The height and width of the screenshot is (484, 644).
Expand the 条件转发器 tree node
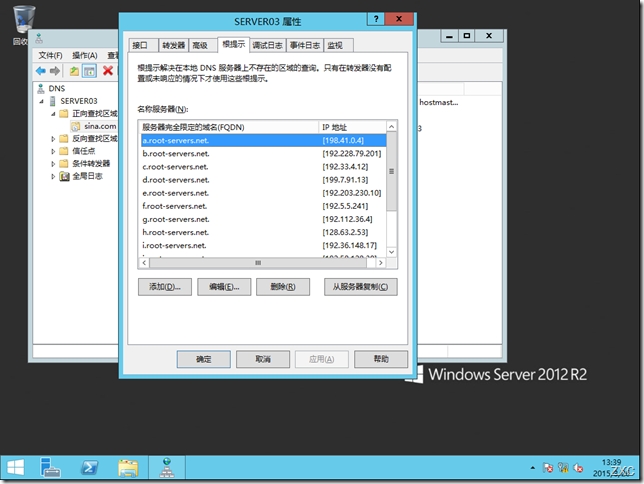(53, 164)
